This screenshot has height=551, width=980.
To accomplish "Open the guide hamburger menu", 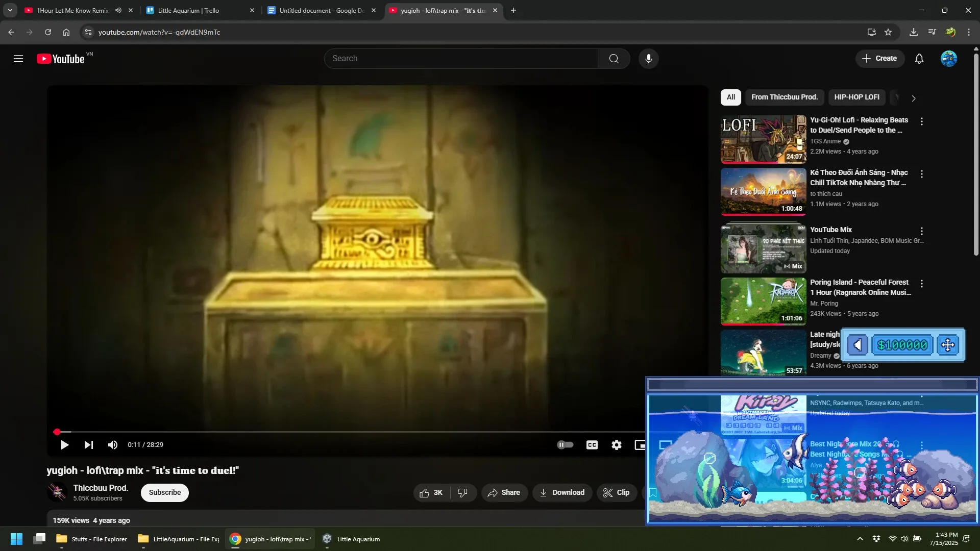I will (18, 58).
